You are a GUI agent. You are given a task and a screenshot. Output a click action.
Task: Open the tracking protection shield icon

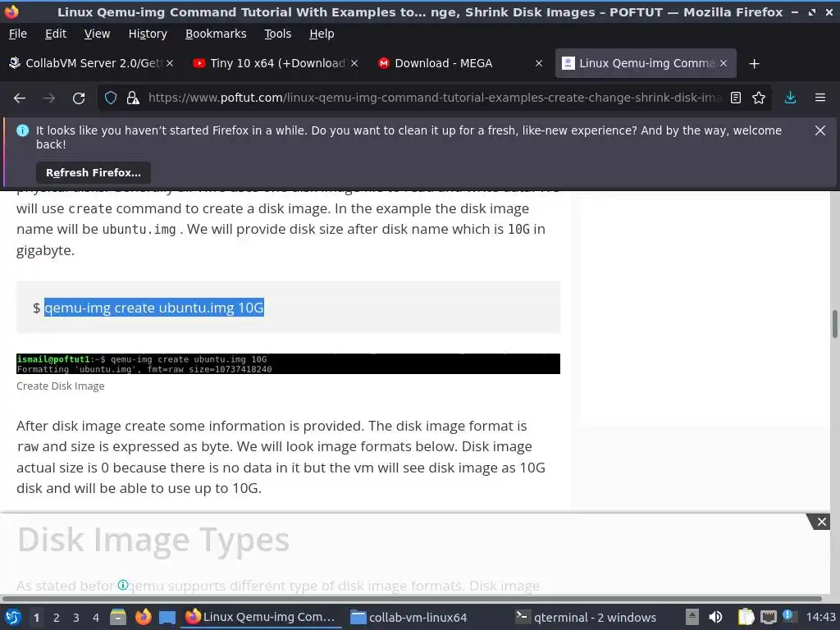point(111,98)
